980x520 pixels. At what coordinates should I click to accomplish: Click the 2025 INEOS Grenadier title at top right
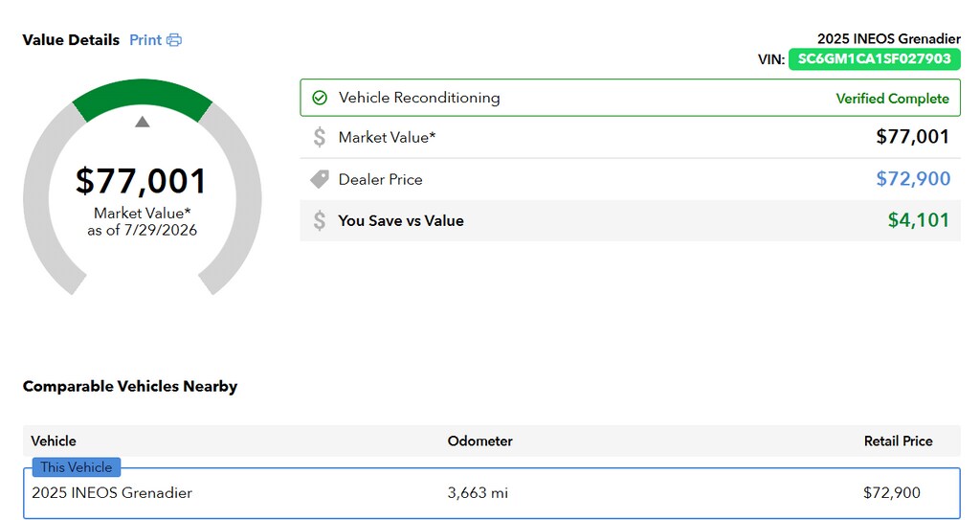click(889, 39)
